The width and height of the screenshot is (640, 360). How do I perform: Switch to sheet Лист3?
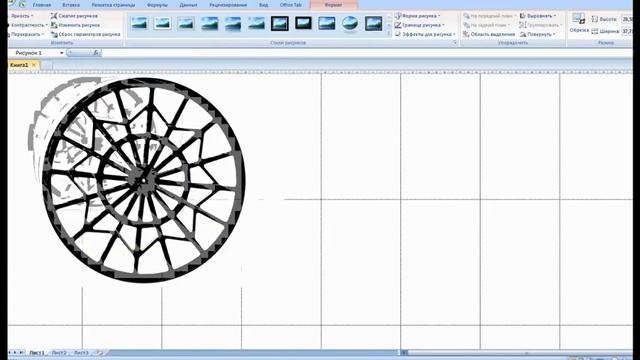(81, 353)
